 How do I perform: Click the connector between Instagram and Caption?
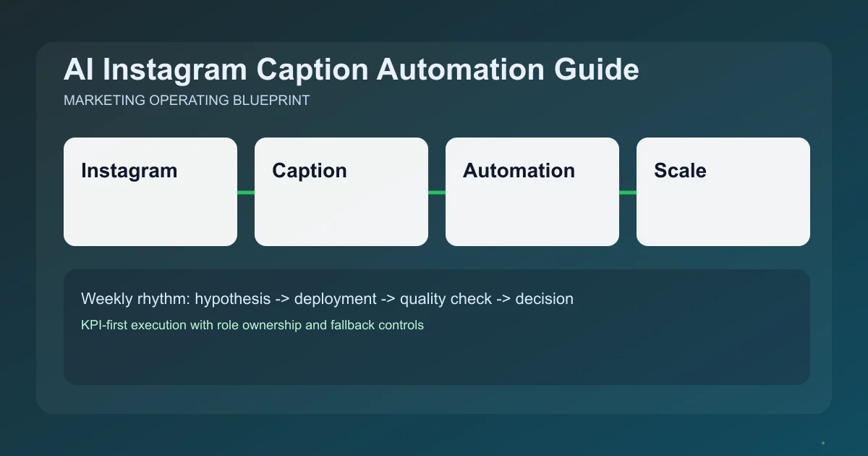[x=246, y=191]
